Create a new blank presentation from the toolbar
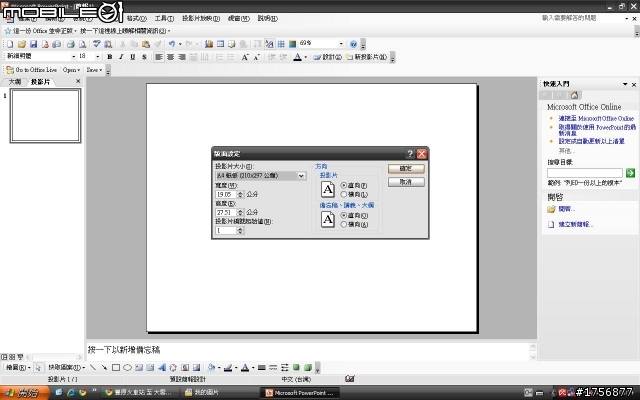640x400 pixels. [10, 44]
